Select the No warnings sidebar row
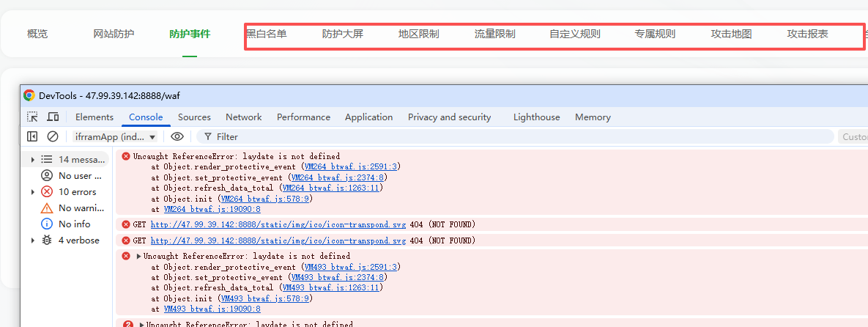The width and height of the screenshot is (868, 327). [x=67, y=207]
